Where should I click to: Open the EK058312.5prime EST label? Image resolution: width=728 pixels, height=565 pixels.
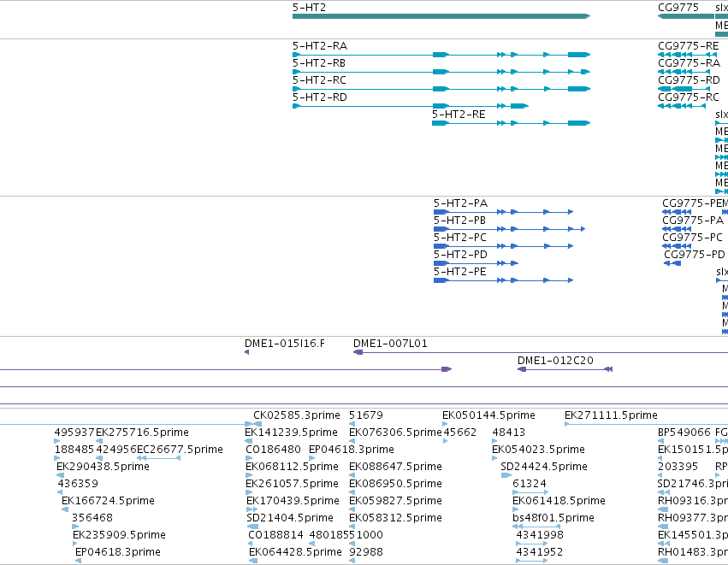click(x=395, y=519)
